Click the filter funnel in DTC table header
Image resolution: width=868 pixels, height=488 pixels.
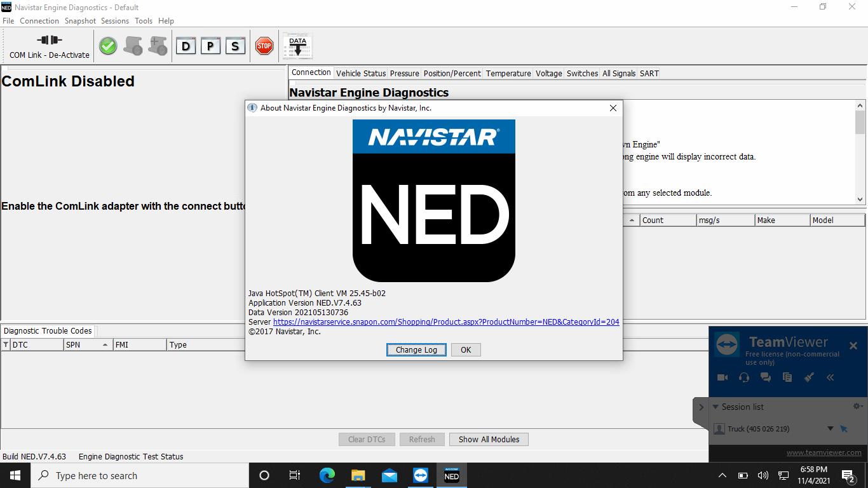(x=6, y=345)
